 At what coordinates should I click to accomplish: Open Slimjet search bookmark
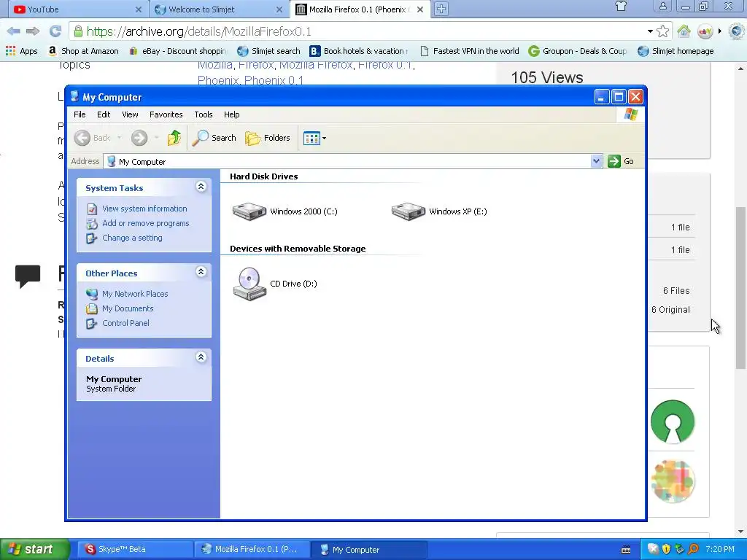pyautogui.click(x=268, y=51)
